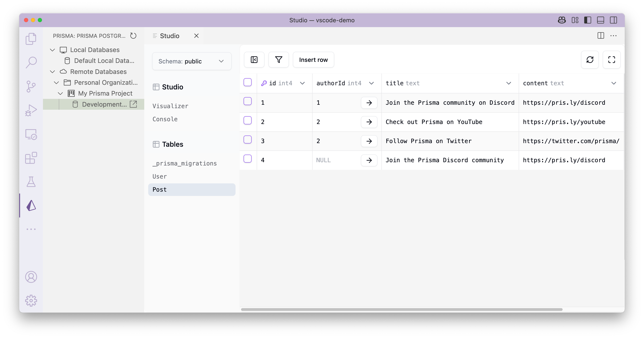This screenshot has height=338, width=644.
Task: Open the Schema: public dropdown
Action: coord(192,61)
